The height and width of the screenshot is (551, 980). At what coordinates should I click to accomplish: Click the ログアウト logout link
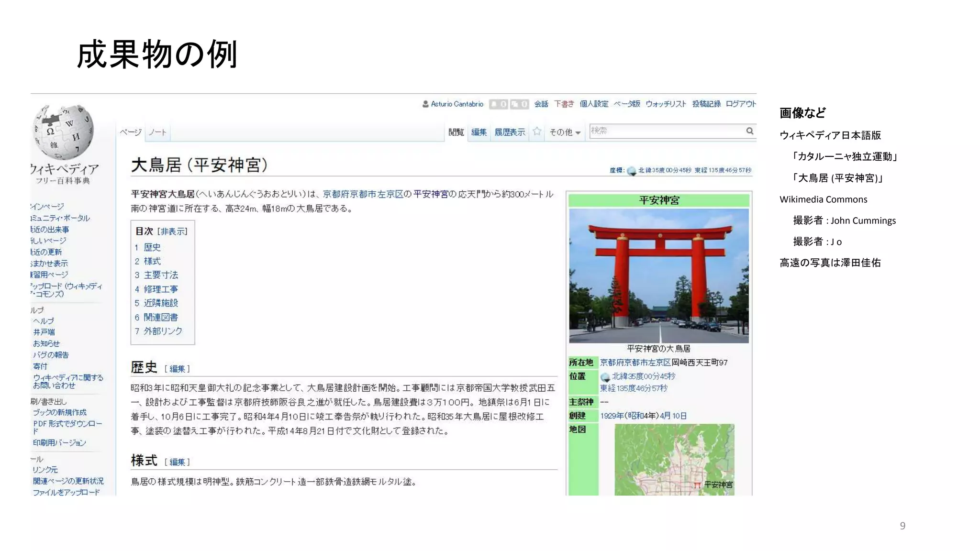(x=741, y=104)
